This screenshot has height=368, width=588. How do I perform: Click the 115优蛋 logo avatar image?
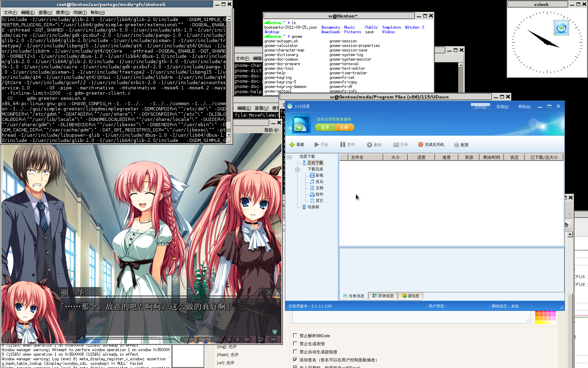[x=301, y=124]
